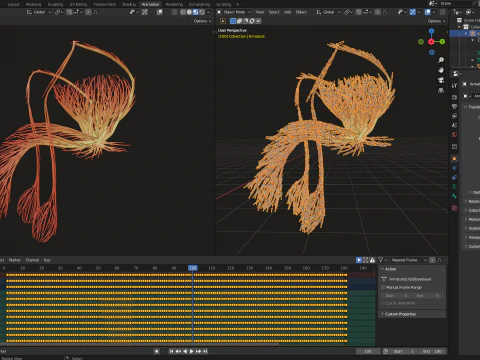
Task: Toggle the overlays button in the right viewport
Action: [x=428, y=12]
